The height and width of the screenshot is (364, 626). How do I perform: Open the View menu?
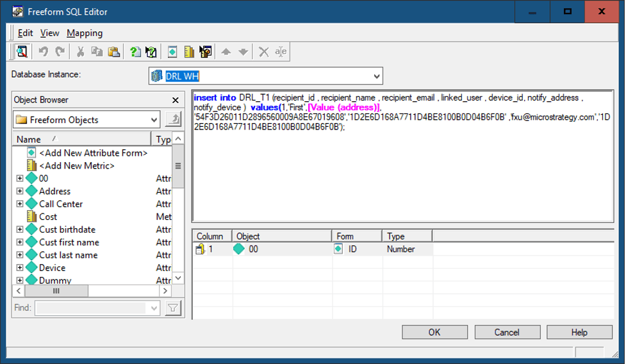[x=49, y=33]
